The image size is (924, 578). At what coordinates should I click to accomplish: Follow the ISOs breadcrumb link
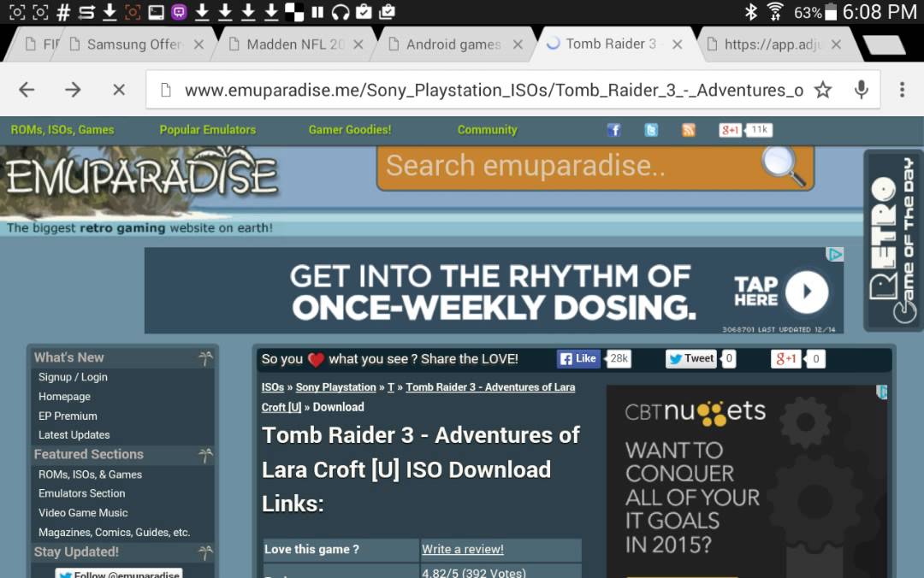pos(273,387)
